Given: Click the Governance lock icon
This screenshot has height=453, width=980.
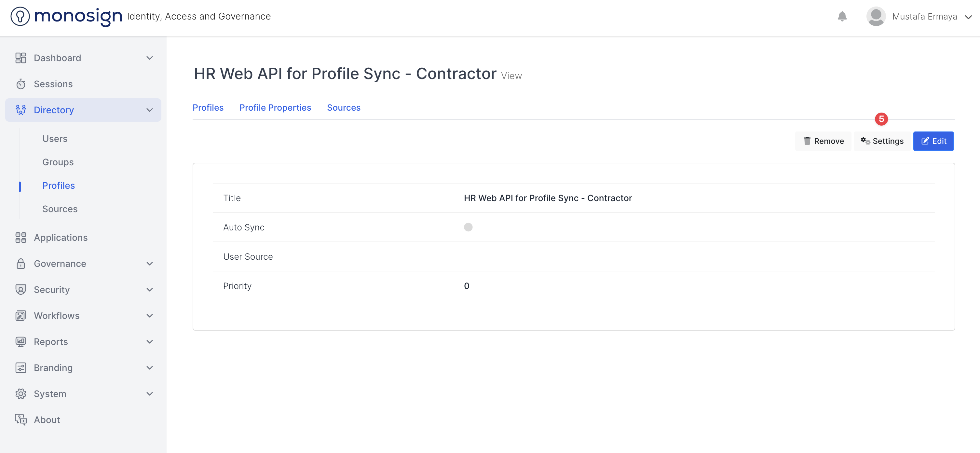Looking at the screenshot, I should click(20, 264).
